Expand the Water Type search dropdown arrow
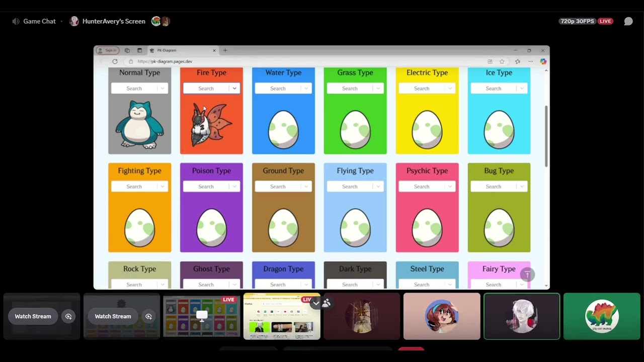Screen dimensions: 644x362 (306, 88)
